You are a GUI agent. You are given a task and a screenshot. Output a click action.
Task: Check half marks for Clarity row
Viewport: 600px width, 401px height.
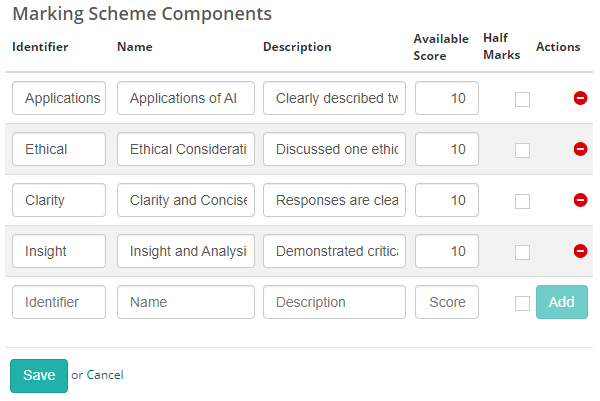pos(522,201)
